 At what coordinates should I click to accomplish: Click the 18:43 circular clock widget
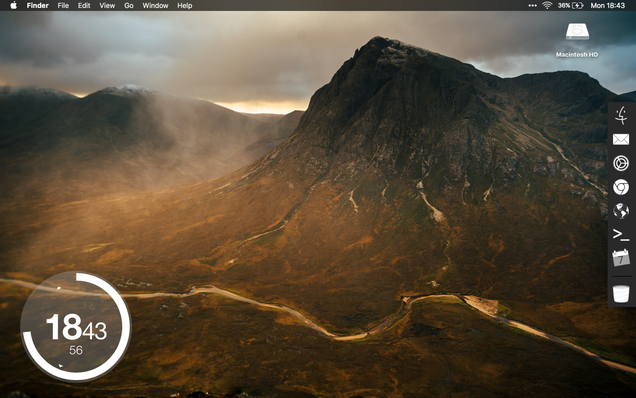(x=76, y=327)
